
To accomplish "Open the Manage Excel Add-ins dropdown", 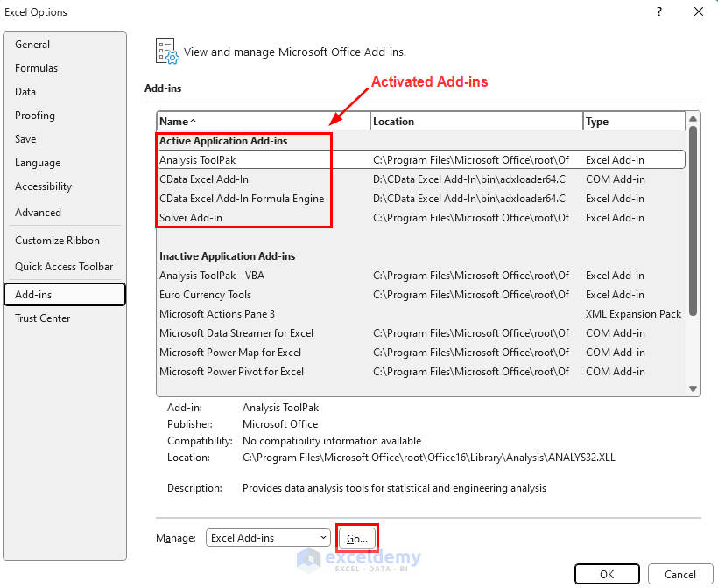I will click(x=268, y=537).
